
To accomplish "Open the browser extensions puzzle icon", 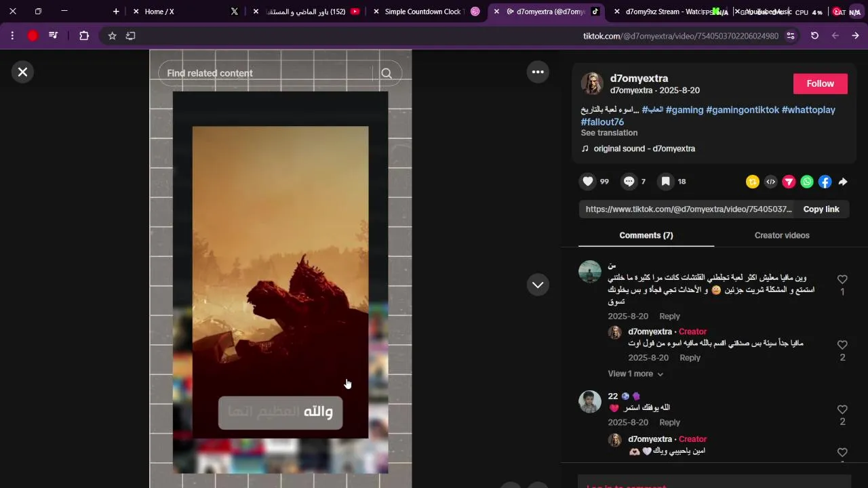I will (x=84, y=35).
